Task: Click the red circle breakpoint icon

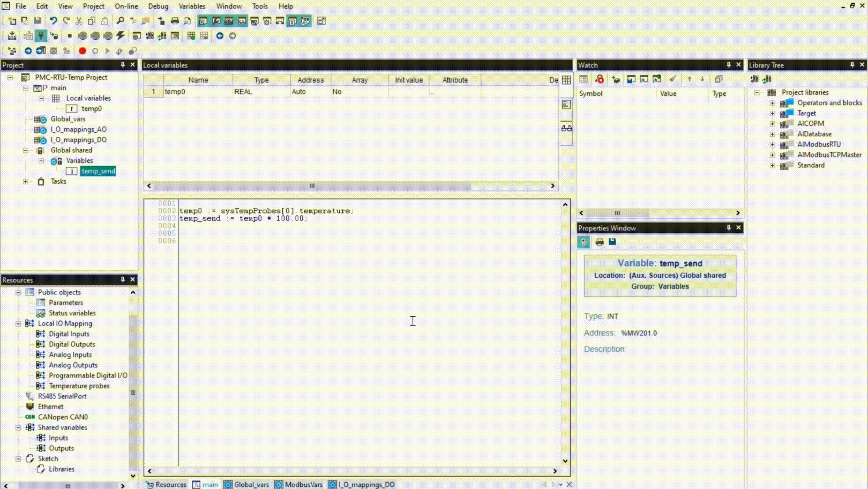Action: coord(82,51)
